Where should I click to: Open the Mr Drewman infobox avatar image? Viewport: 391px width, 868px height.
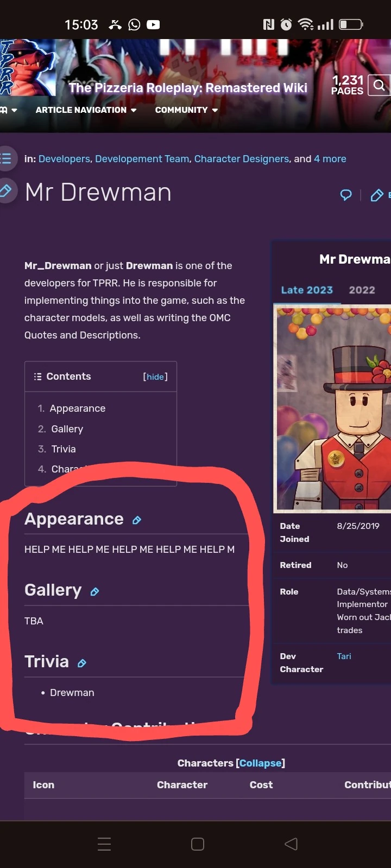click(x=332, y=409)
